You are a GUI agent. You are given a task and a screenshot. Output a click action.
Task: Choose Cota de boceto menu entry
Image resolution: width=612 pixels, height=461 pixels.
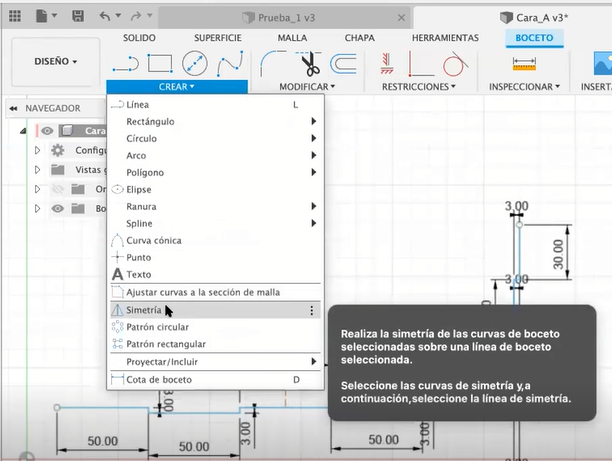[x=215, y=379]
